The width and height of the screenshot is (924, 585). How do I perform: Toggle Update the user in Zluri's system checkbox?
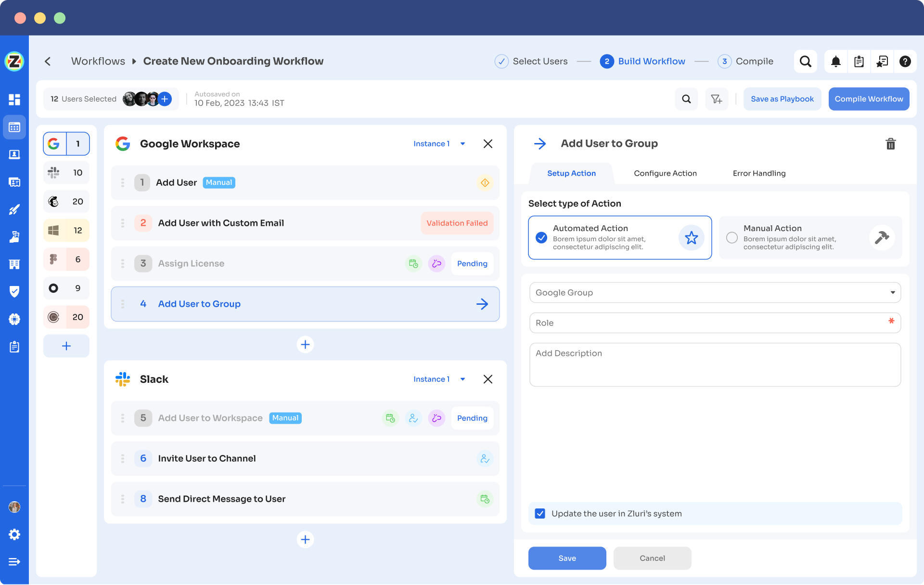[x=539, y=513]
